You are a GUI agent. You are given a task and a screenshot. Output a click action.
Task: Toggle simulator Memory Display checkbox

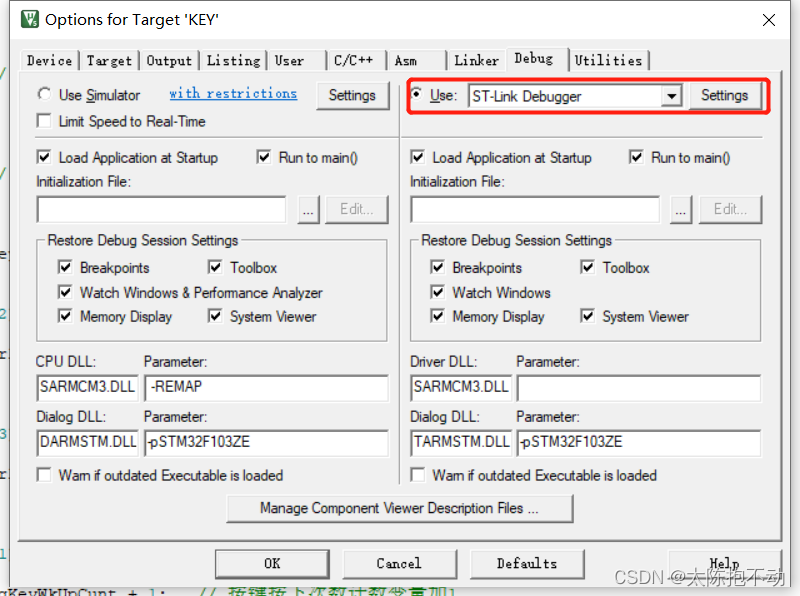click(x=65, y=316)
